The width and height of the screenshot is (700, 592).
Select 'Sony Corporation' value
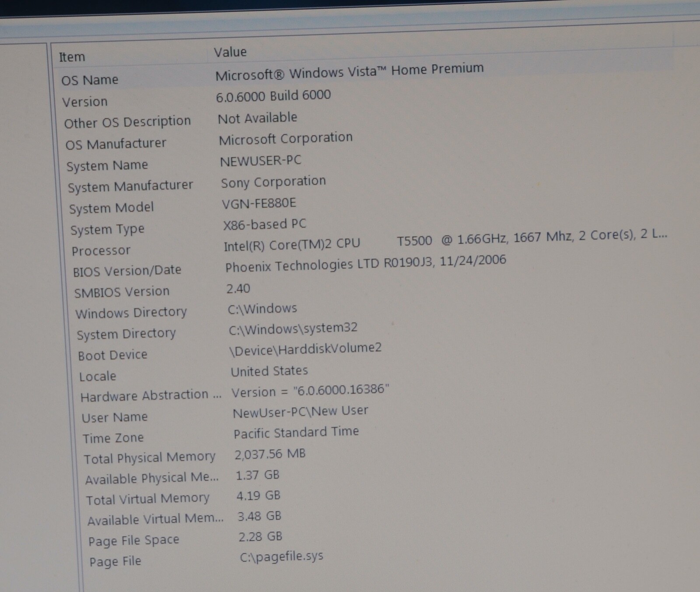(x=273, y=182)
